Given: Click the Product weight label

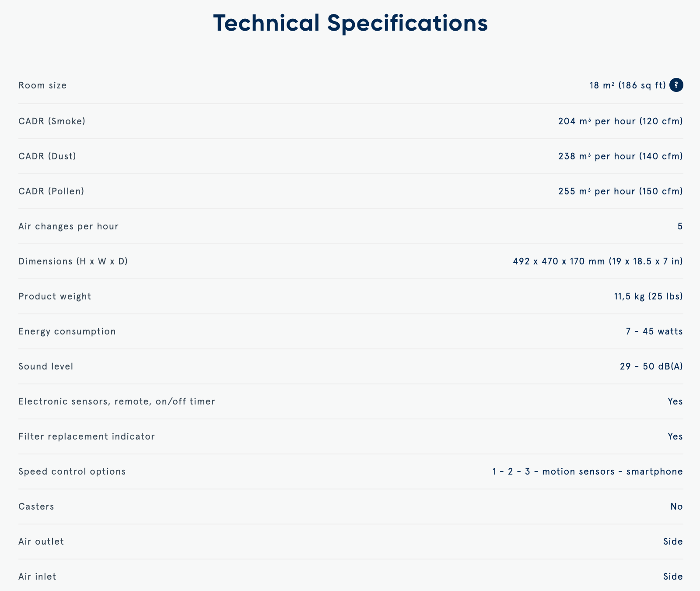Looking at the screenshot, I should point(55,296).
